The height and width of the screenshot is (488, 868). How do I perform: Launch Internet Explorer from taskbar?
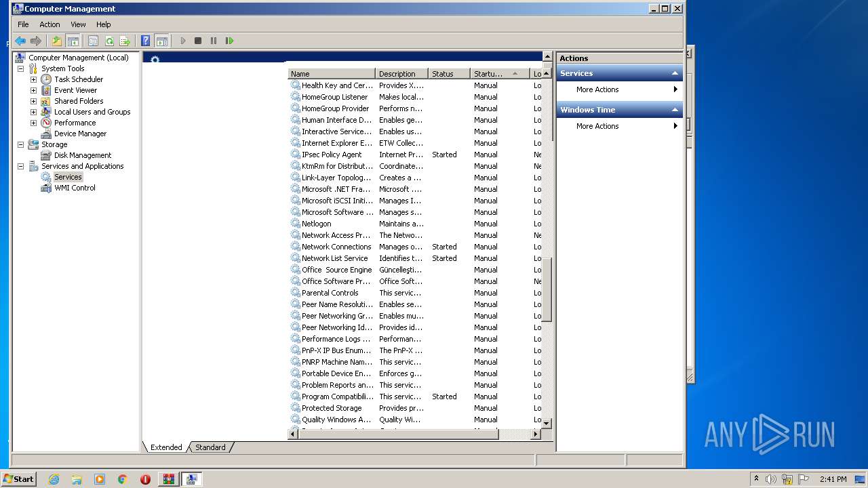tap(54, 479)
